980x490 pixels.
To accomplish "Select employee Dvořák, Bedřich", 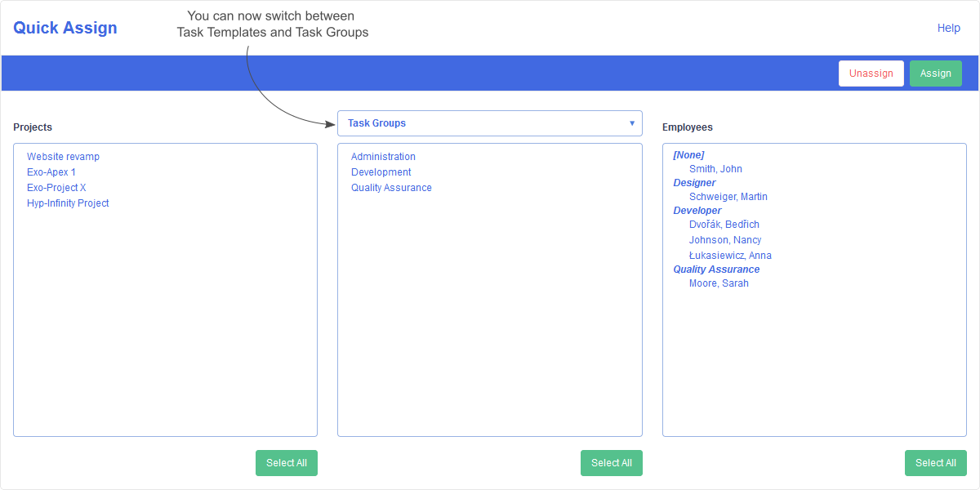I will click(x=724, y=225).
